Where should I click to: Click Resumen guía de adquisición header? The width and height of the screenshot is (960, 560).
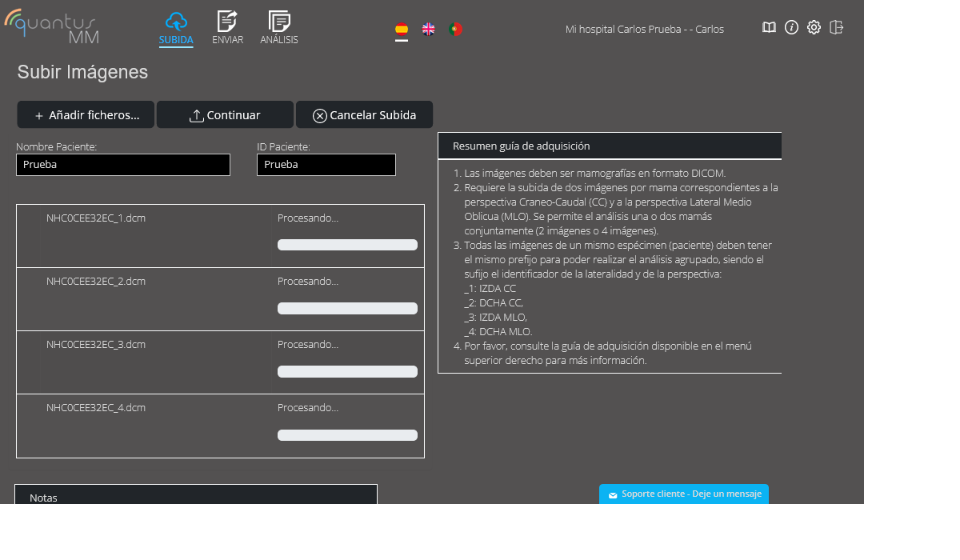click(x=610, y=146)
